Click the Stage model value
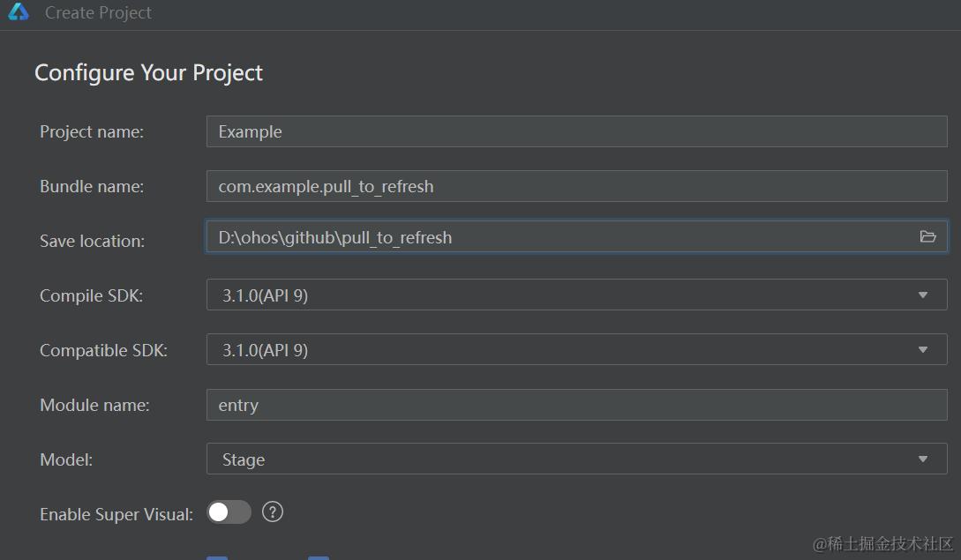 [244, 460]
